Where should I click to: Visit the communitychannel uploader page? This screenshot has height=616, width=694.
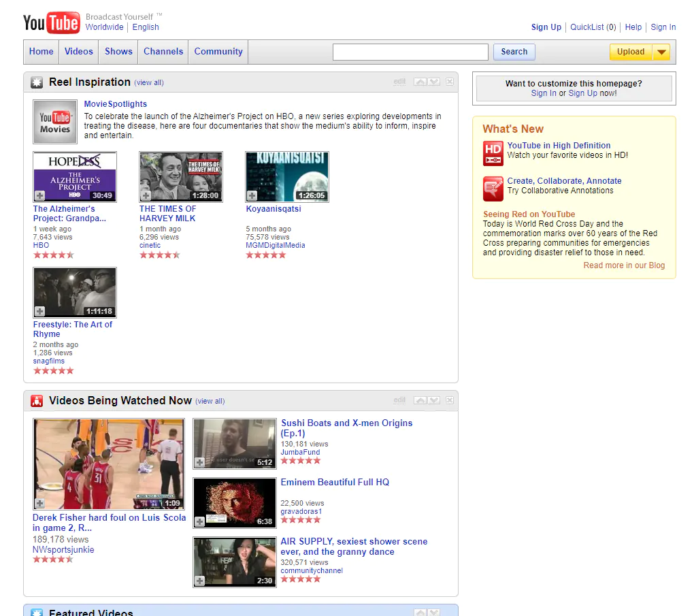click(x=312, y=571)
